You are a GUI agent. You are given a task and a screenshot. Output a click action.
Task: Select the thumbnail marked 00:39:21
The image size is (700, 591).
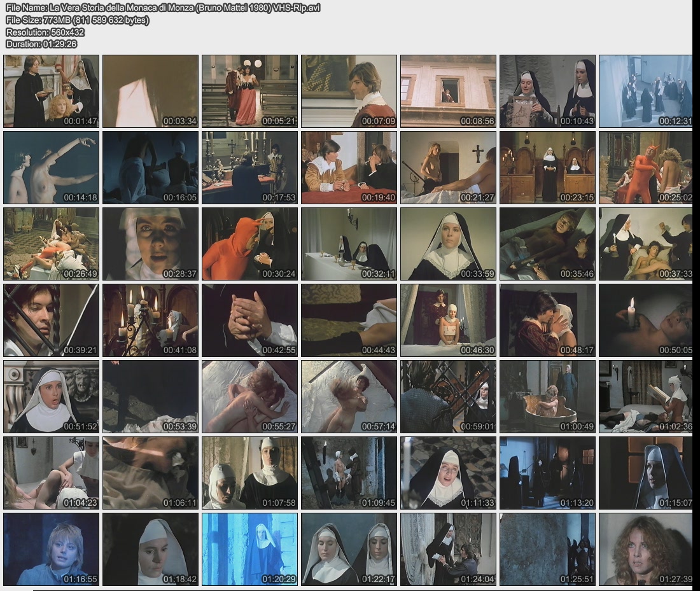point(52,320)
